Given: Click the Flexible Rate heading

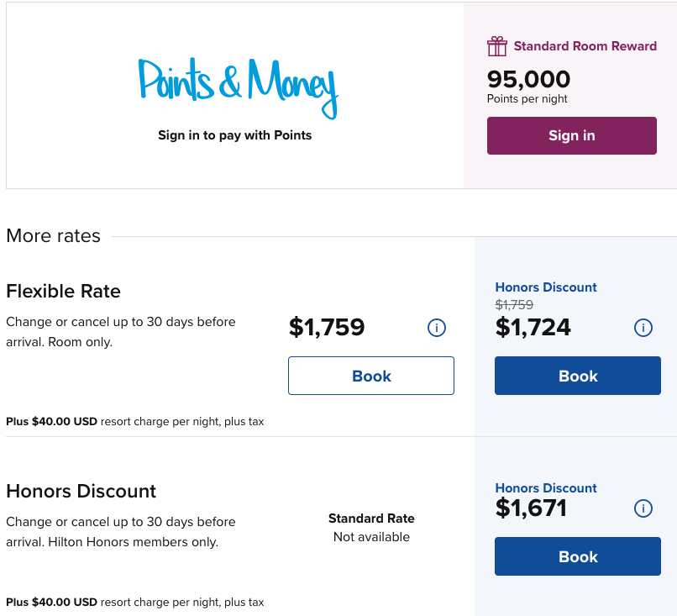Looking at the screenshot, I should click(x=64, y=292).
